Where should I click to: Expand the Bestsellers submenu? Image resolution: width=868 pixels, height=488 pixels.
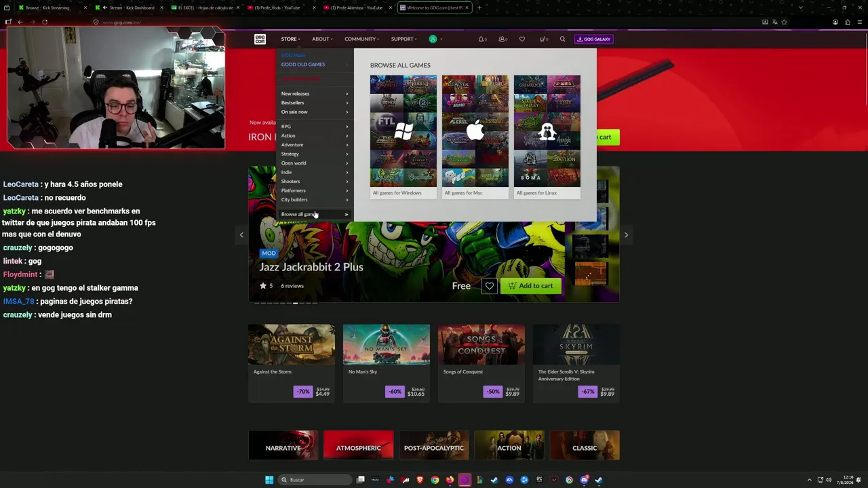pyautogui.click(x=315, y=103)
